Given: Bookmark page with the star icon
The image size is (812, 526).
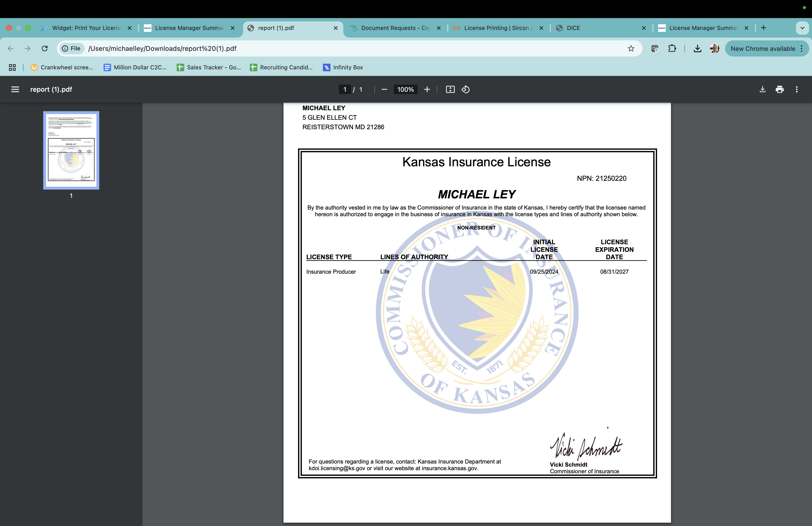Looking at the screenshot, I should coord(631,48).
